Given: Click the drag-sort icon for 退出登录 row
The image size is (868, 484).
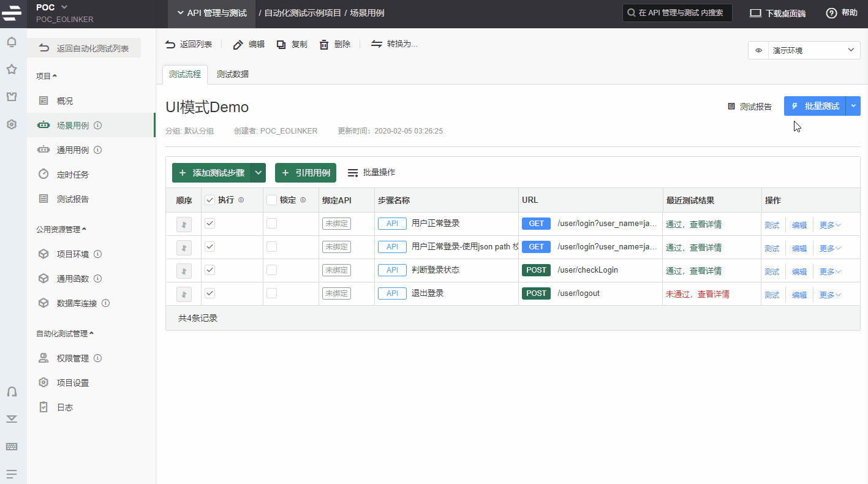Looking at the screenshot, I should 184,294.
